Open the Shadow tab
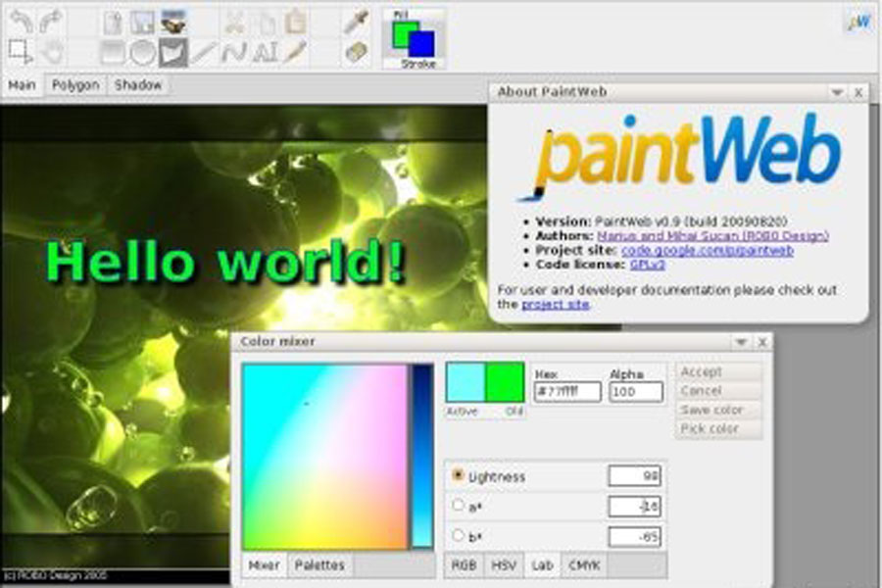Screen dimensions: 882x588 point(138,85)
